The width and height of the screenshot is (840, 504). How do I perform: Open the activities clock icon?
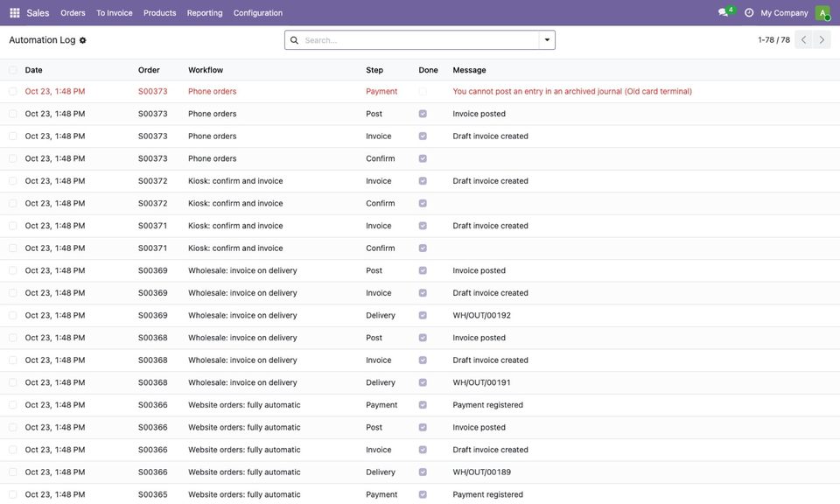click(749, 13)
